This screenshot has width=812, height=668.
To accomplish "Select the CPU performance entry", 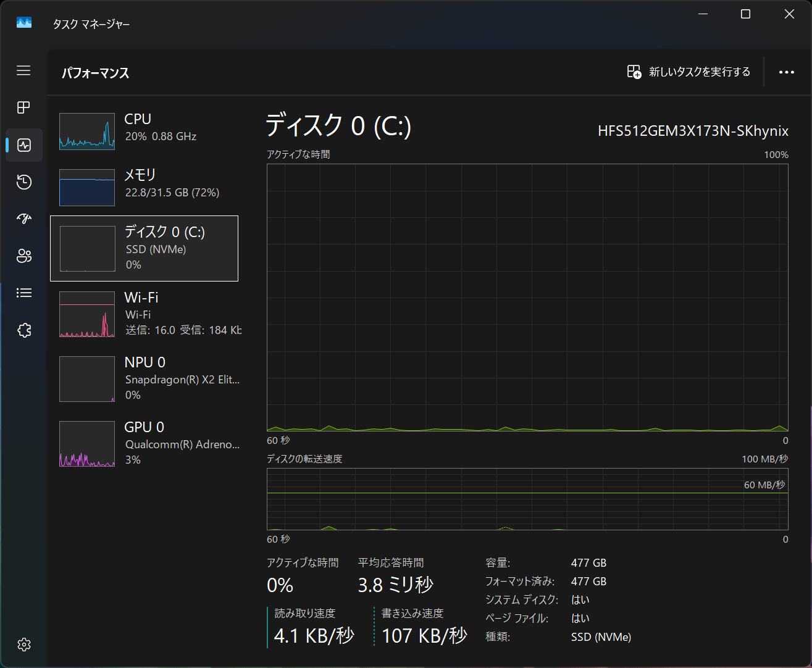I will 144,132.
